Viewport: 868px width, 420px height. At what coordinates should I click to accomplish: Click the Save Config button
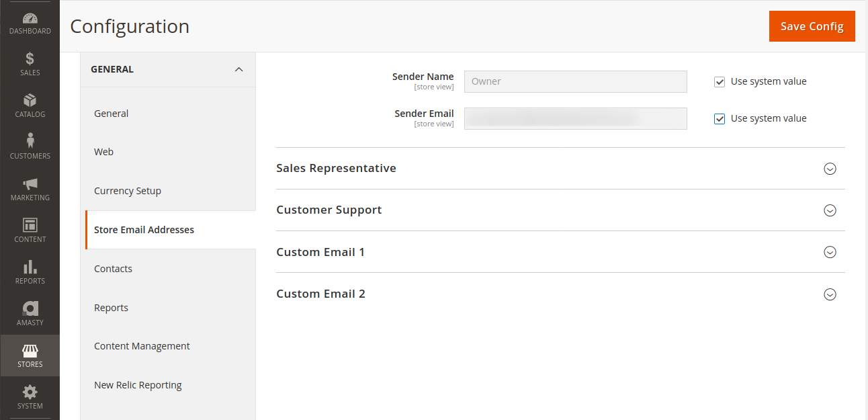coord(812,26)
